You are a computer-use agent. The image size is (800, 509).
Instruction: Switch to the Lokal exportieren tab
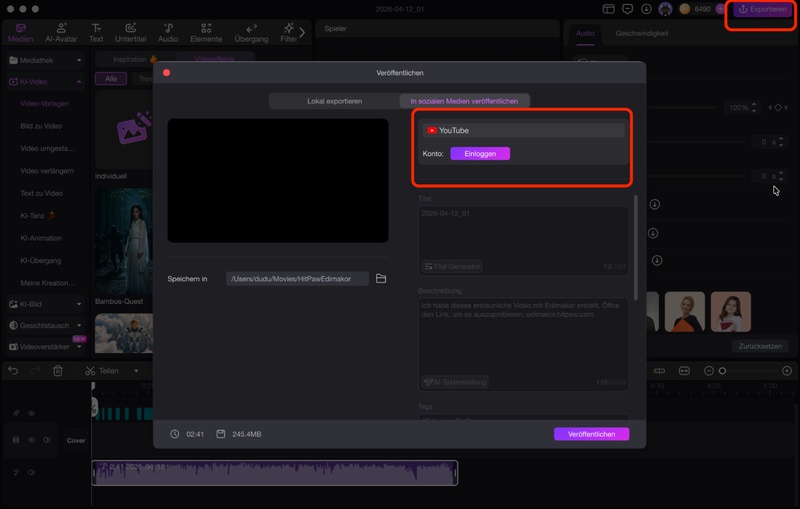(334, 101)
